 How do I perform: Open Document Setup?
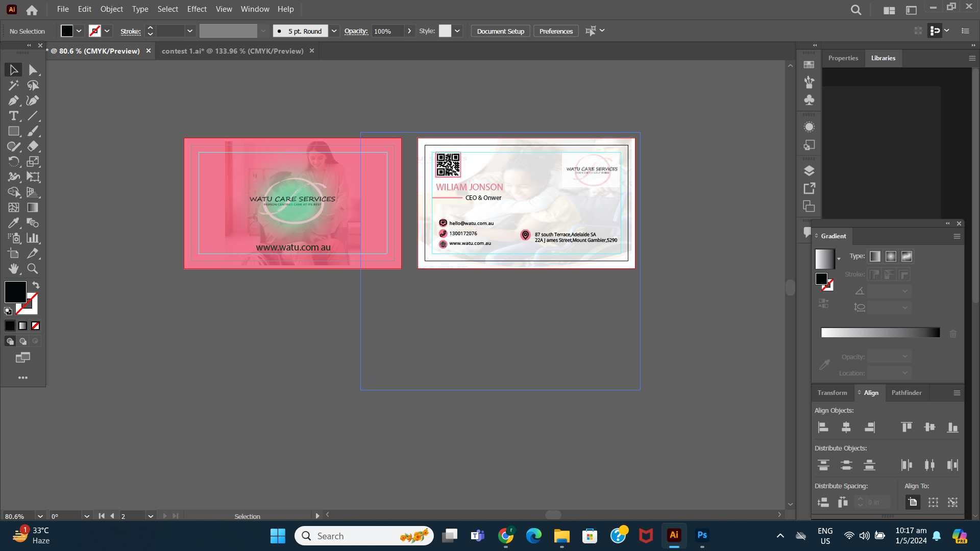[500, 31]
